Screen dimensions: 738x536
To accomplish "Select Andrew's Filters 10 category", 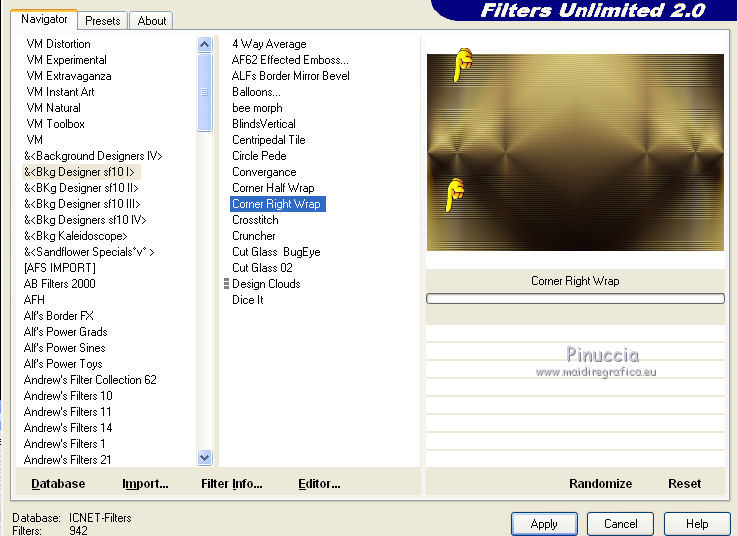I will click(x=68, y=396).
